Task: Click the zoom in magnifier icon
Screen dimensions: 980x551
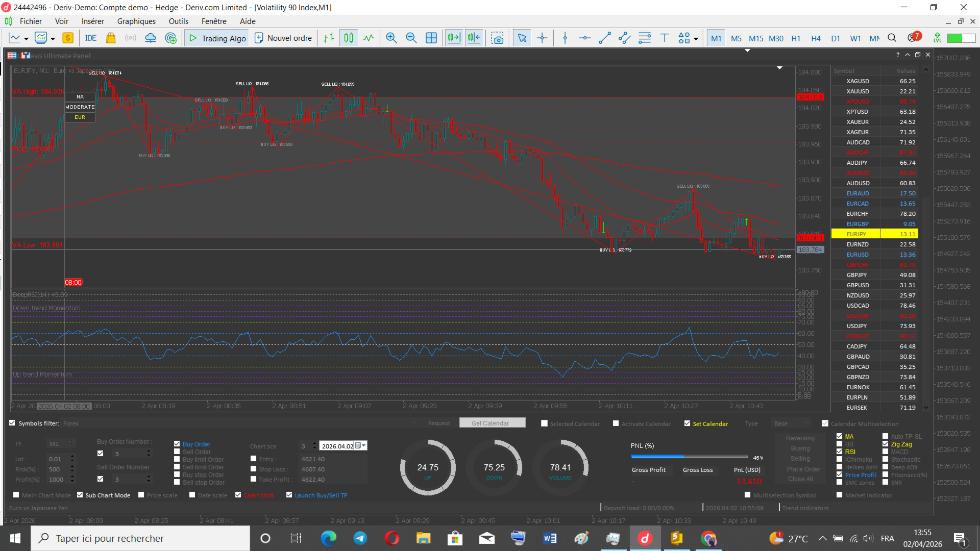Action: point(391,38)
